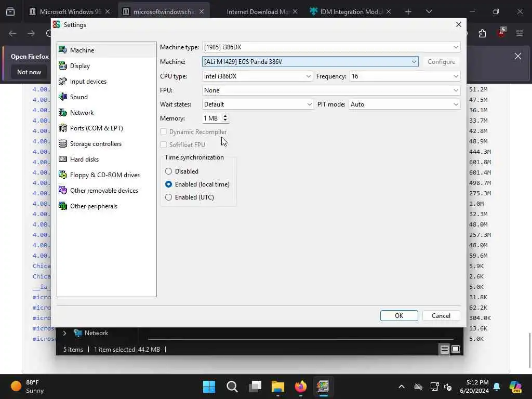The image size is (532, 399).
Task: Select the Storage controllers icon
Action: pyautogui.click(x=63, y=143)
